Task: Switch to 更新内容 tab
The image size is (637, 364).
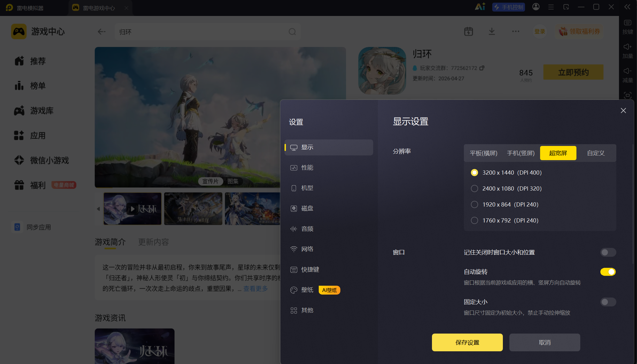Action: pos(154,242)
